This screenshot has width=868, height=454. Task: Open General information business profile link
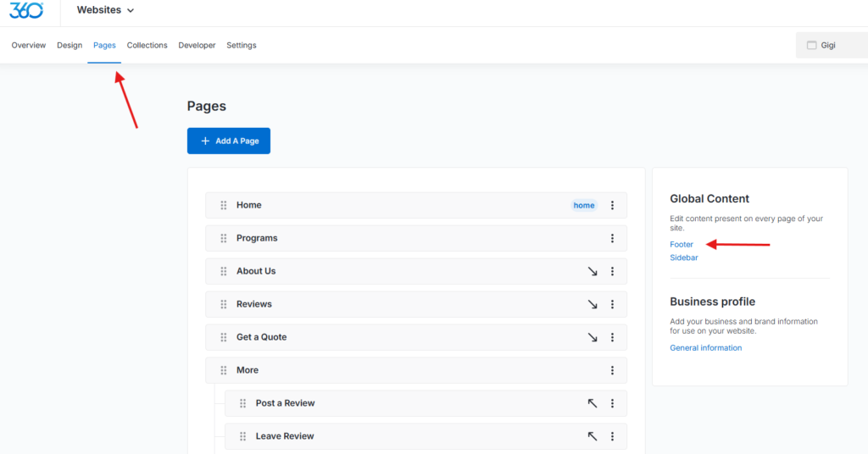coord(705,348)
